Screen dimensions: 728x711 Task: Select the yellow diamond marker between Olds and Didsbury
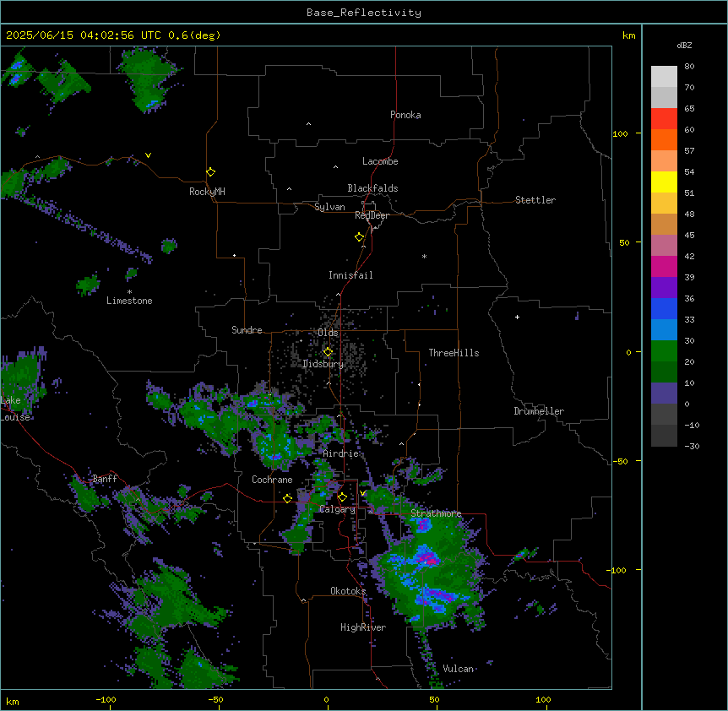(x=328, y=352)
